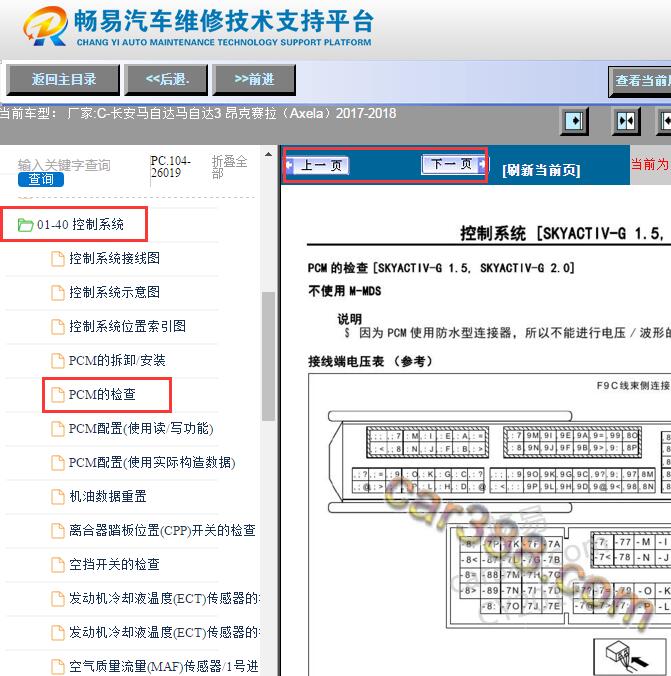Click page icon beside PCM配置(使用实际构造数据)
Viewport: 671px width, 676px height.
click(58, 463)
